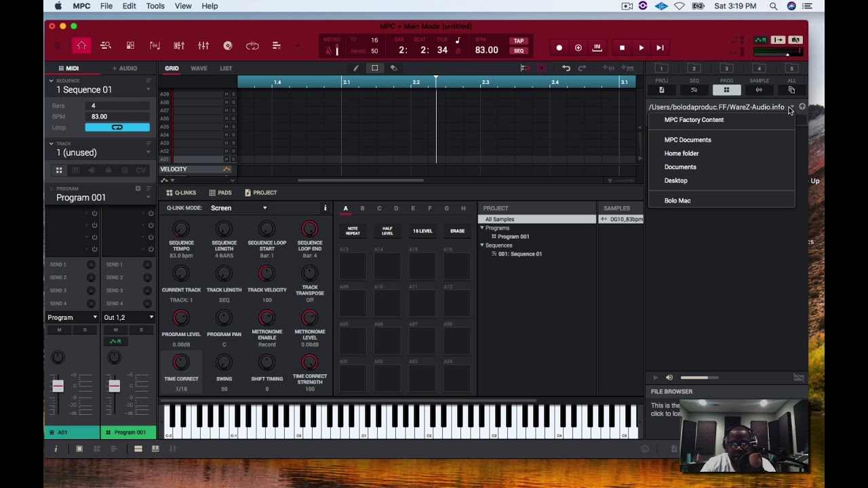Choose MPC Factory Content from list
The height and width of the screenshot is (488, 868).
click(x=694, y=120)
